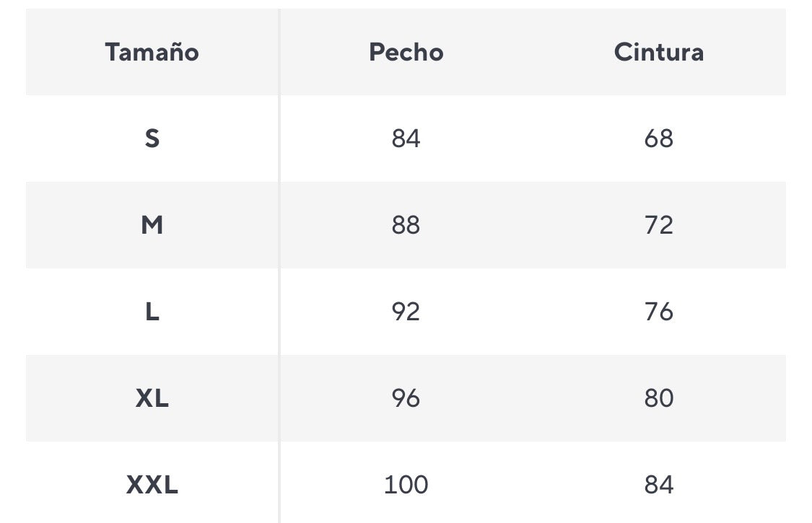This screenshot has height=523, width=812.
Task: Click Pecho value 88 for size M
Action: click(406, 225)
